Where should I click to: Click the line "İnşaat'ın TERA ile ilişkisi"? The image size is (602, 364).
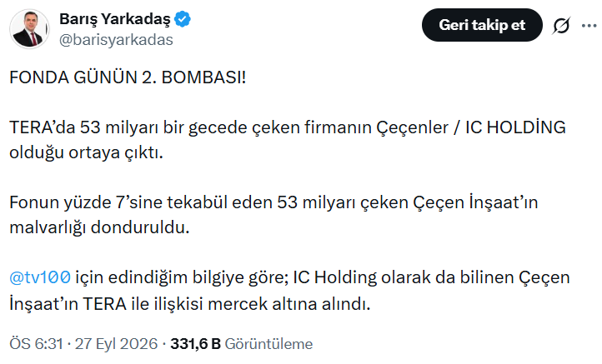[189, 304]
